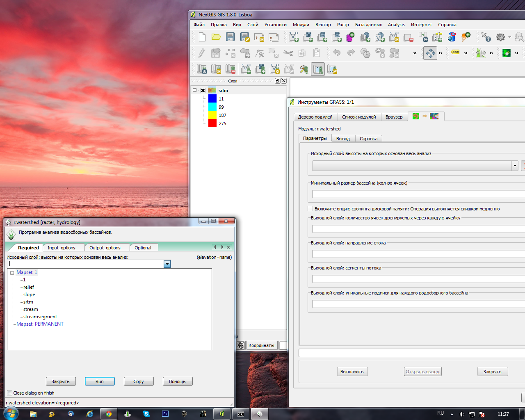This screenshot has height=420, width=525.
Task: Toggle srtm layer visibility checkbox
Action: click(203, 91)
